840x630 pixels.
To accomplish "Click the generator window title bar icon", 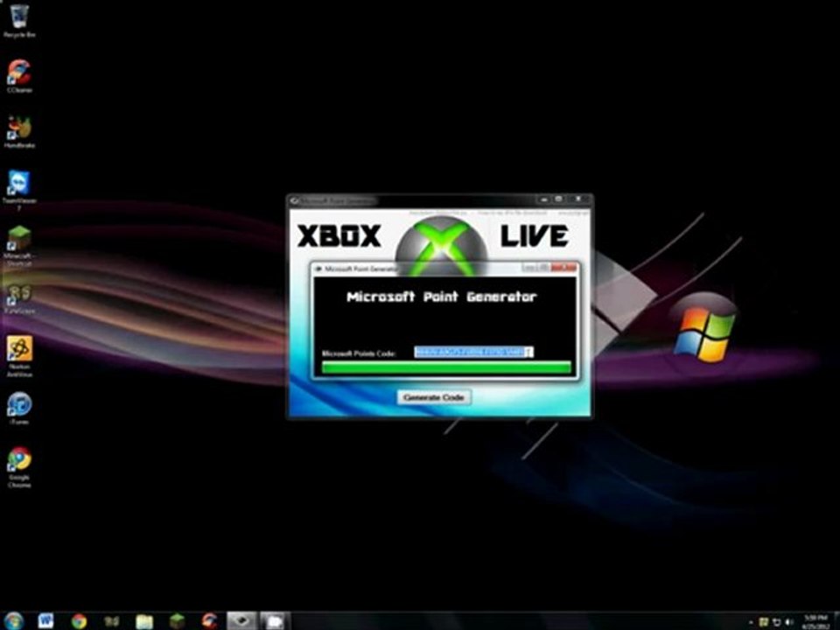I will pyautogui.click(x=294, y=200).
